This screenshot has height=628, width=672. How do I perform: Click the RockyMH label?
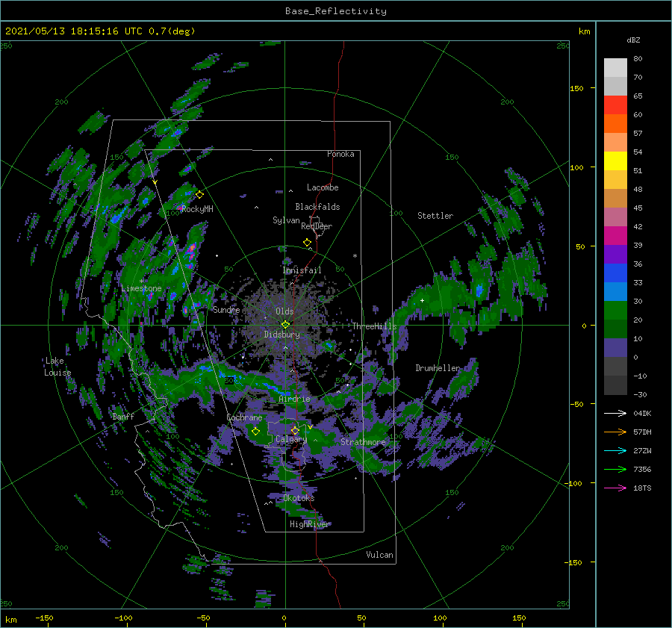pos(197,209)
